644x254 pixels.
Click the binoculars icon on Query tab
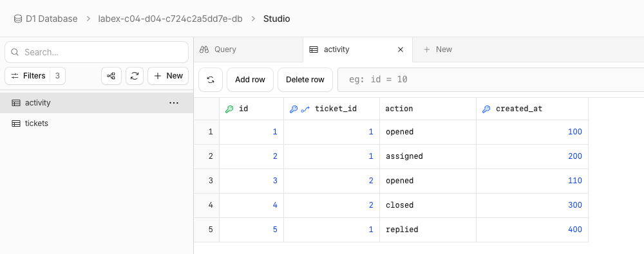[204, 50]
